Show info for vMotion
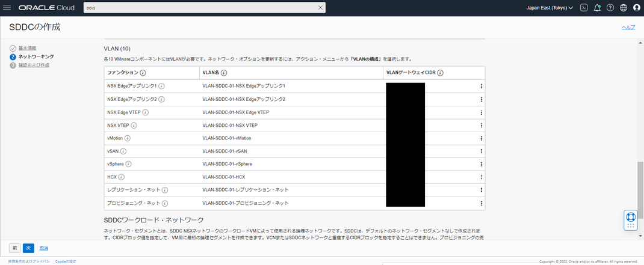The image size is (644, 265). tap(128, 138)
